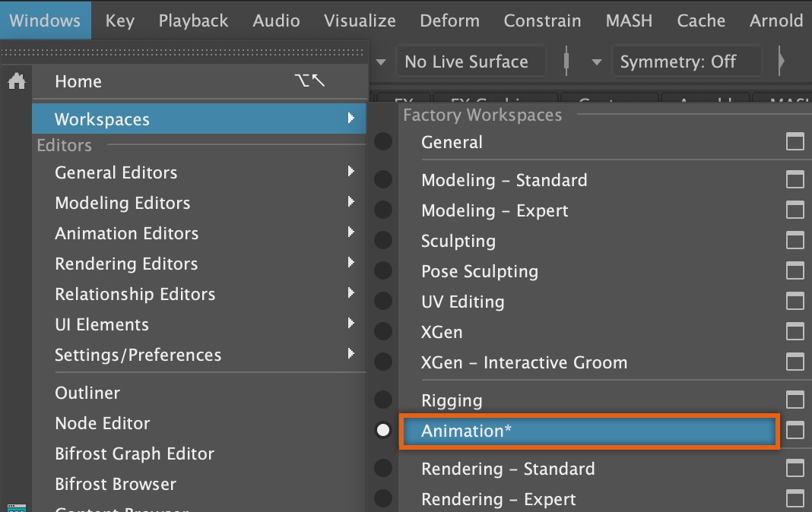Open option box for Sculpting workspace
Image resolution: width=812 pixels, height=512 pixels.
coord(795,240)
